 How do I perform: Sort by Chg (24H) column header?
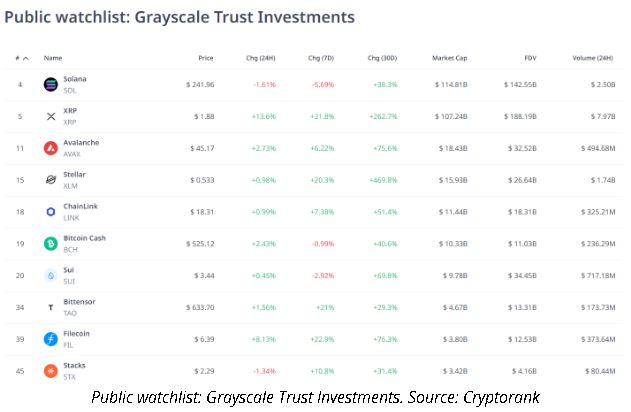click(260, 58)
